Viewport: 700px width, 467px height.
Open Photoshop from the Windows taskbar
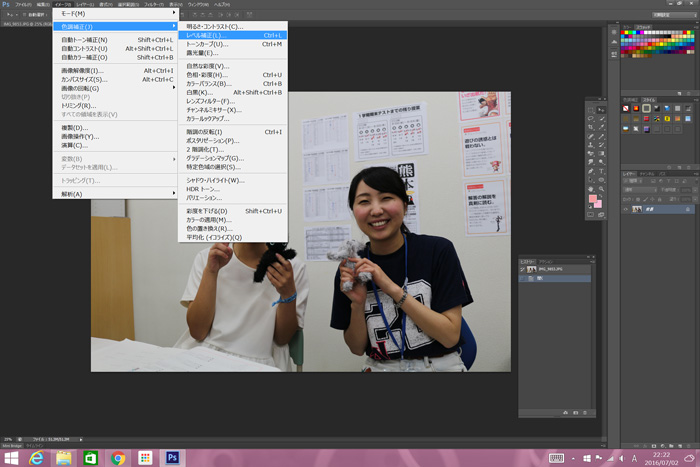coord(172,457)
